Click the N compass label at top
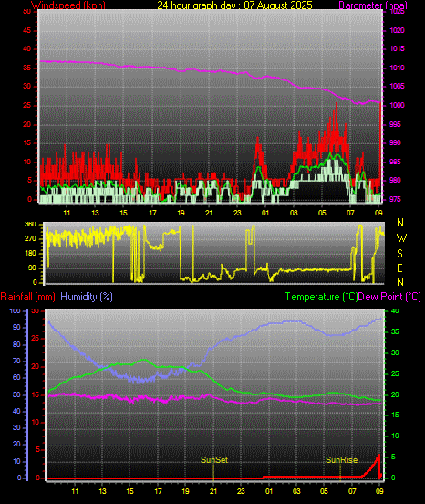Image resolution: width=425 pixels, height=504 pixels. click(400, 223)
